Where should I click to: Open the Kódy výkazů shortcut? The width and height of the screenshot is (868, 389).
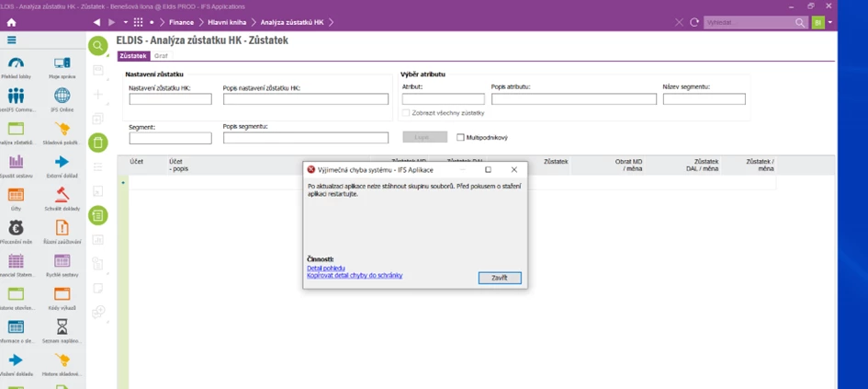[x=62, y=298]
